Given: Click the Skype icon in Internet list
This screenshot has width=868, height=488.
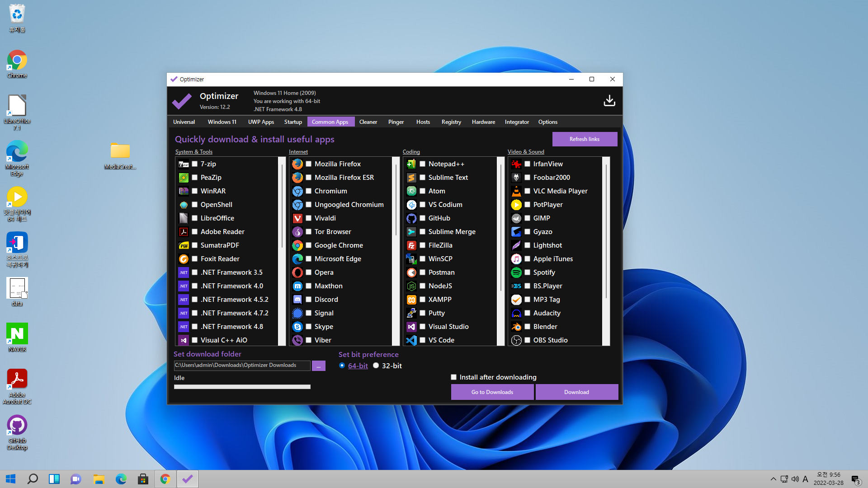Looking at the screenshot, I should (297, 327).
